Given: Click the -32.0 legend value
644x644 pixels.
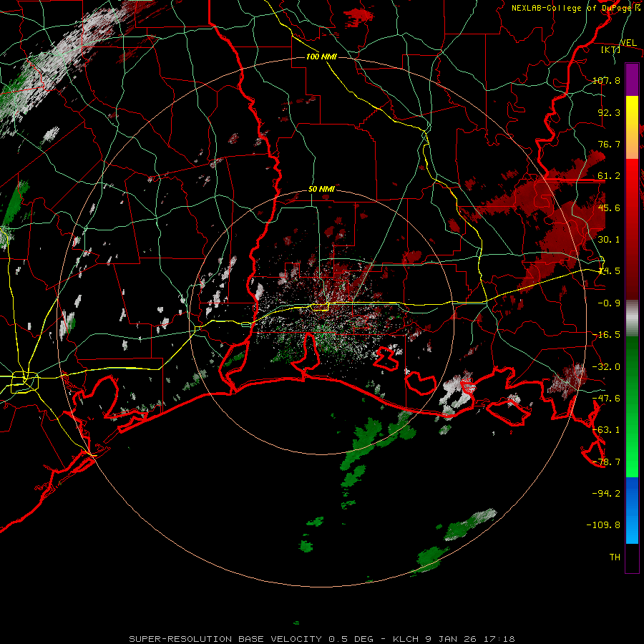Looking at the screenshot, I should tap(606, 367).
